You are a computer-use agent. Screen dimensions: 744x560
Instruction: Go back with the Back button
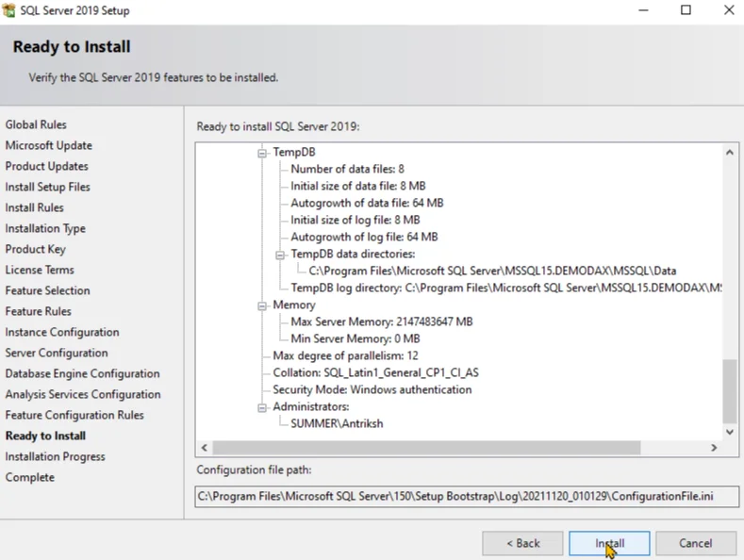pyautogui.click(x=522, y=543)
